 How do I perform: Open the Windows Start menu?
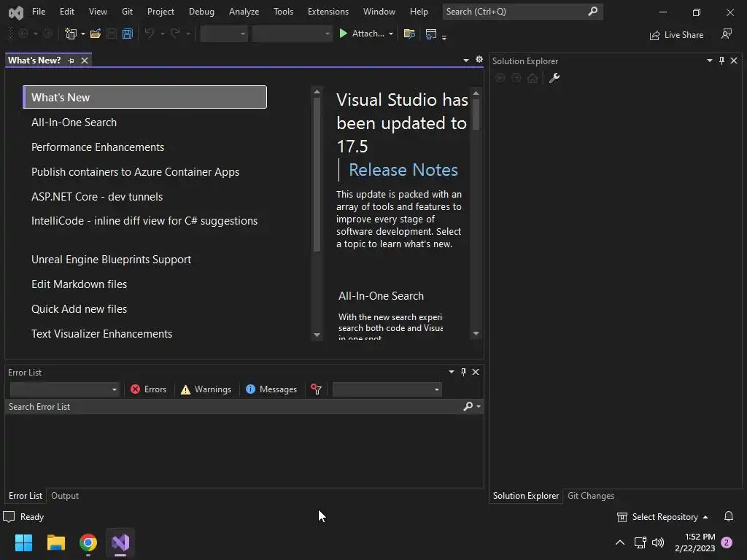point(23,542)
